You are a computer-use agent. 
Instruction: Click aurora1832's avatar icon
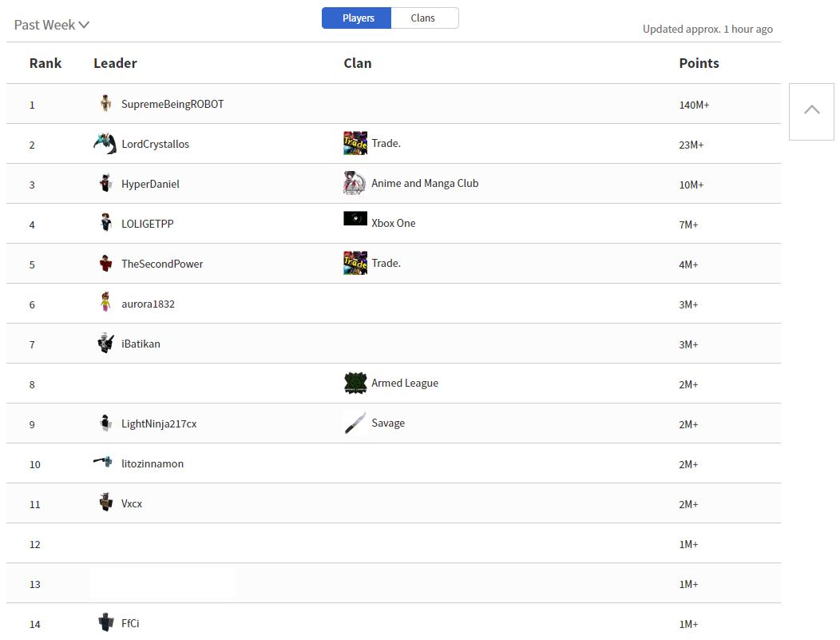point(105,304)
